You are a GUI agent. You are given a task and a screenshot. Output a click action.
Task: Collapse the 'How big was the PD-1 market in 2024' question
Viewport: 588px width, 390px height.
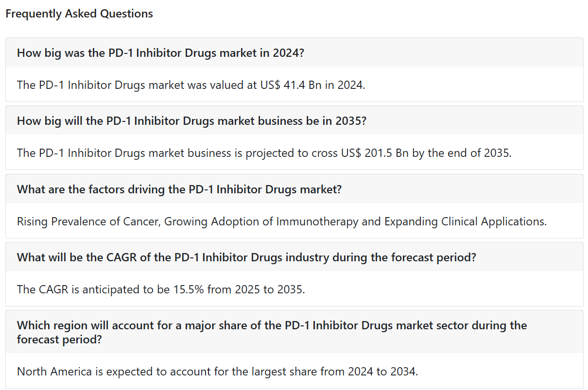tap(294, 52)
